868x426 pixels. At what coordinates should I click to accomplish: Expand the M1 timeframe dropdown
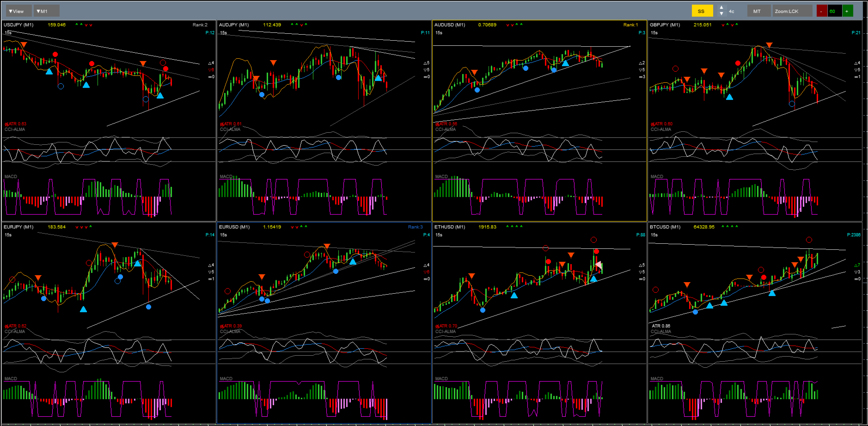46,11
